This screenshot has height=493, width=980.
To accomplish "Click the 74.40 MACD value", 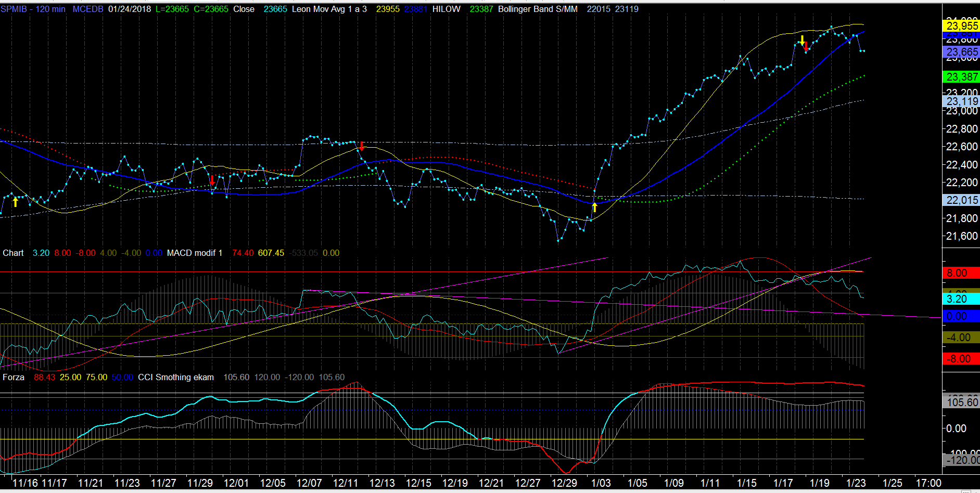I will [x=243, y=253].
